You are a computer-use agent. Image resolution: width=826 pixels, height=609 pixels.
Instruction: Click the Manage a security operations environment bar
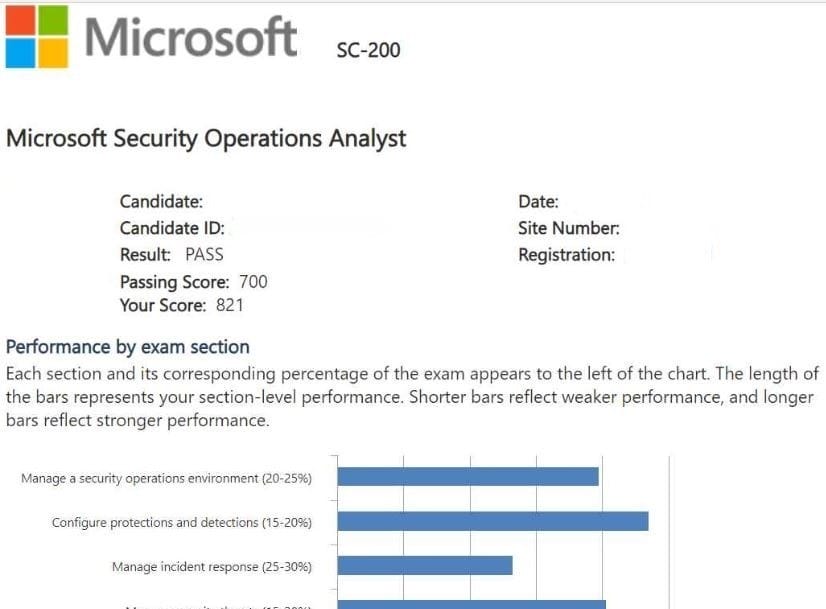pyautogui.click(x=468, y=477)
